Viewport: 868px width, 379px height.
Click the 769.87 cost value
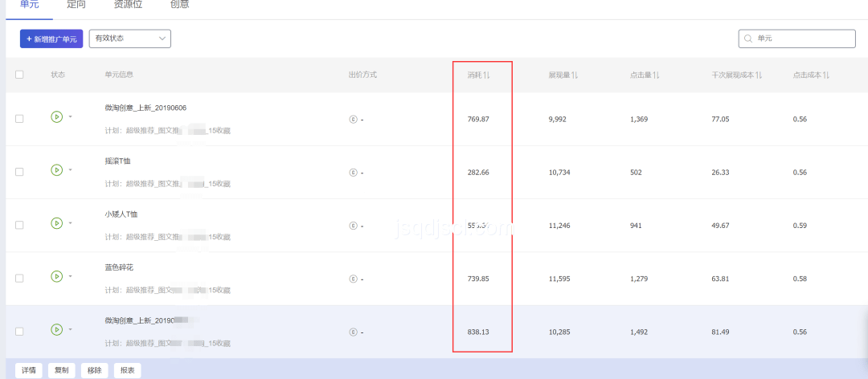coord(479,119)
